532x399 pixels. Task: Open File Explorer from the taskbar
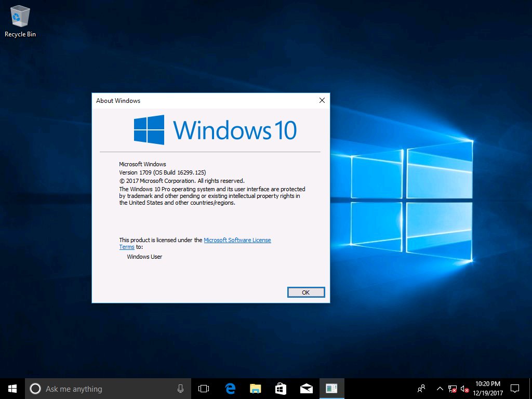coord(255,389)
